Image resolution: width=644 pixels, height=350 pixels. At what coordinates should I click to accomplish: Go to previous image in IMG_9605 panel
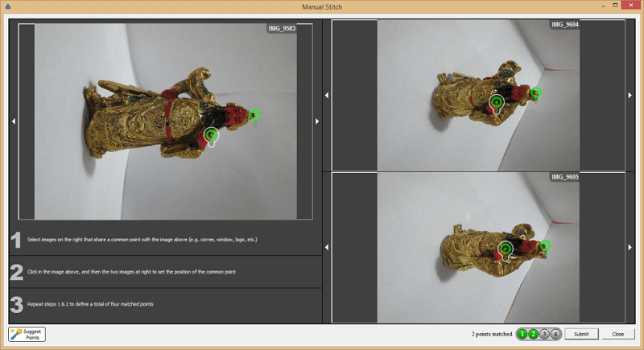327,248
